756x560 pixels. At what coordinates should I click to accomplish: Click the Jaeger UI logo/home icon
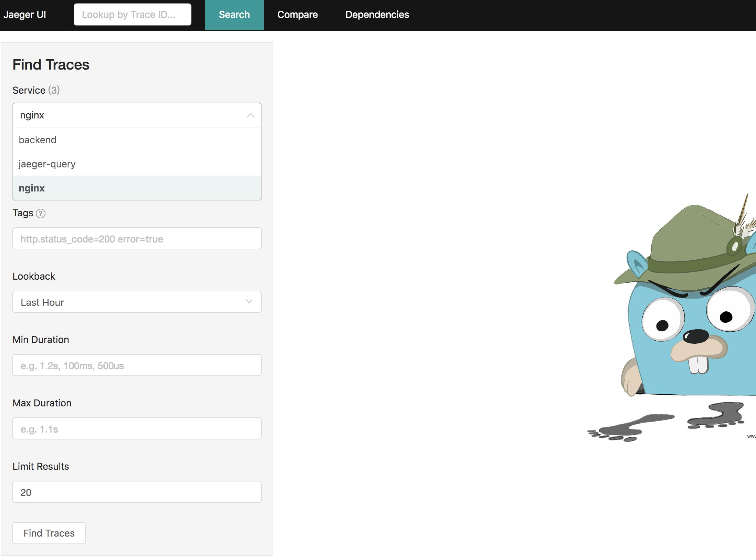(26, 15)
